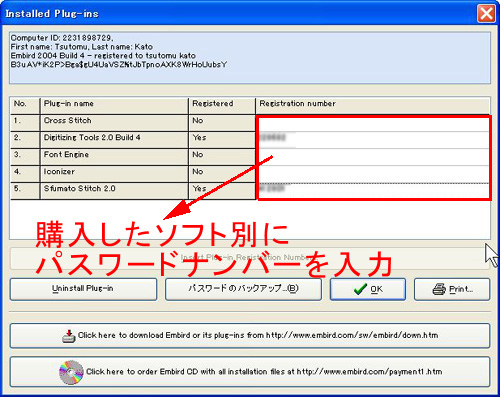The image size is (500, 397).
Task: Select the Sfumato Stitch 2.0 row
Action: click(x=250, y=191)
